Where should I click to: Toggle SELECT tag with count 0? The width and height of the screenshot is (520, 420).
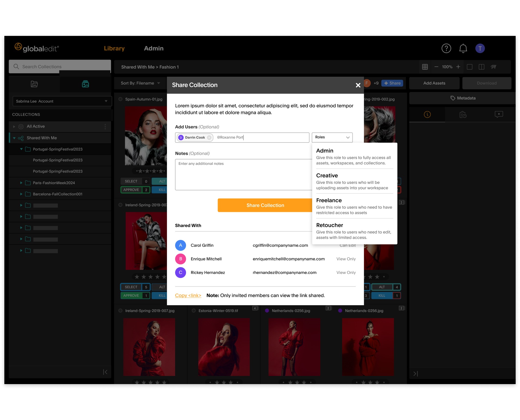[135, 181]
